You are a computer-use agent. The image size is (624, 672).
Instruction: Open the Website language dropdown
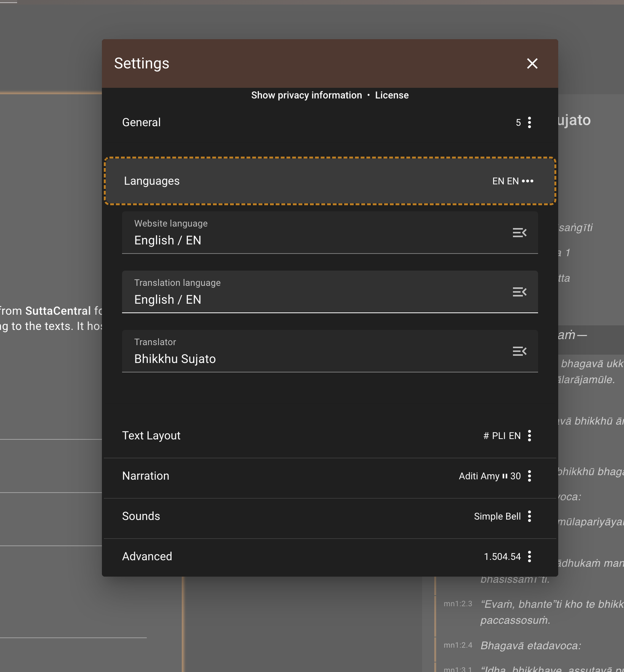(x=330, y=233)
